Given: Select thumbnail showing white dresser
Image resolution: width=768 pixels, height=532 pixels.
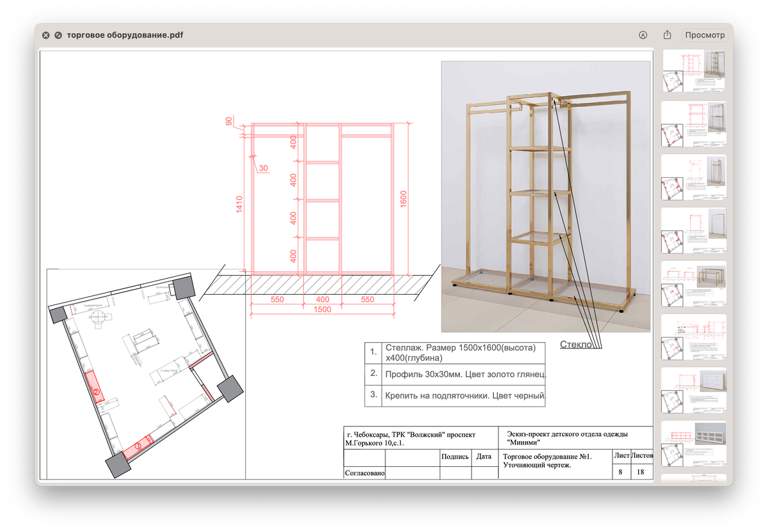Looking at the screenshot, I should pos(694,390).
